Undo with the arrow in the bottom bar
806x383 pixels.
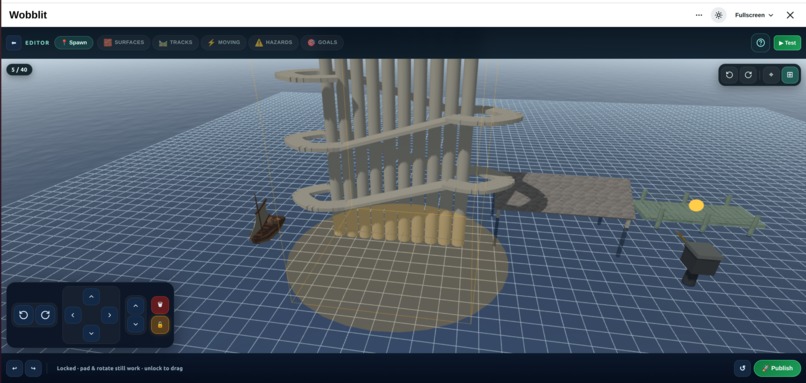pyautogui.click(x=14, y=368)
